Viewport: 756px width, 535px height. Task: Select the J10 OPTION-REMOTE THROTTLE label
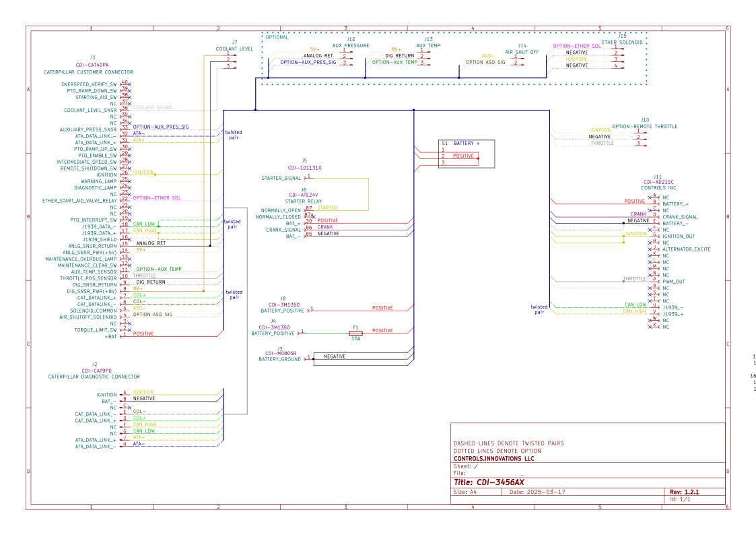pyautogui.click(x=645, y=126)
